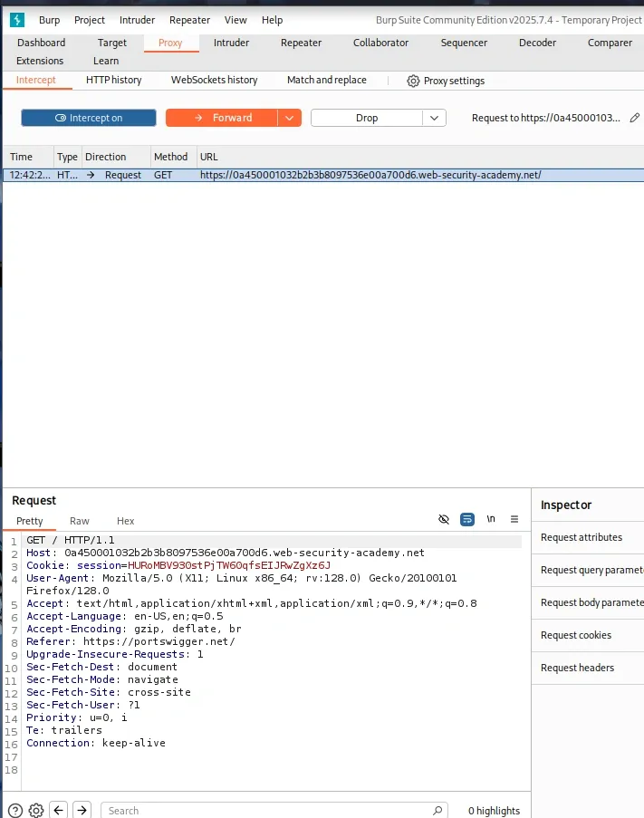Switch to HTTP history sub-tab
Viewport: 644px width, 818px height.
114,80
